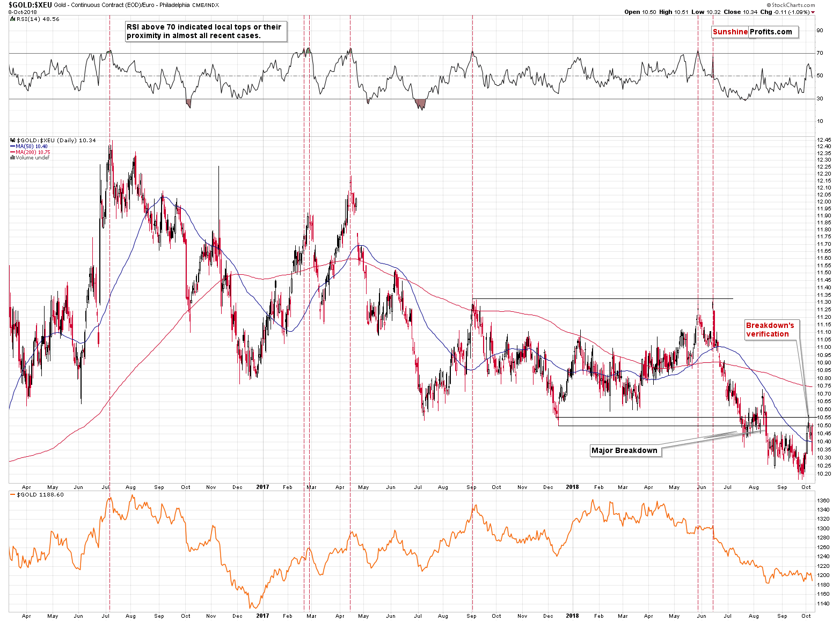Screen dimensions: 840x621
Task: Click the 12.45 price axis label
Action: coord(824,140)
